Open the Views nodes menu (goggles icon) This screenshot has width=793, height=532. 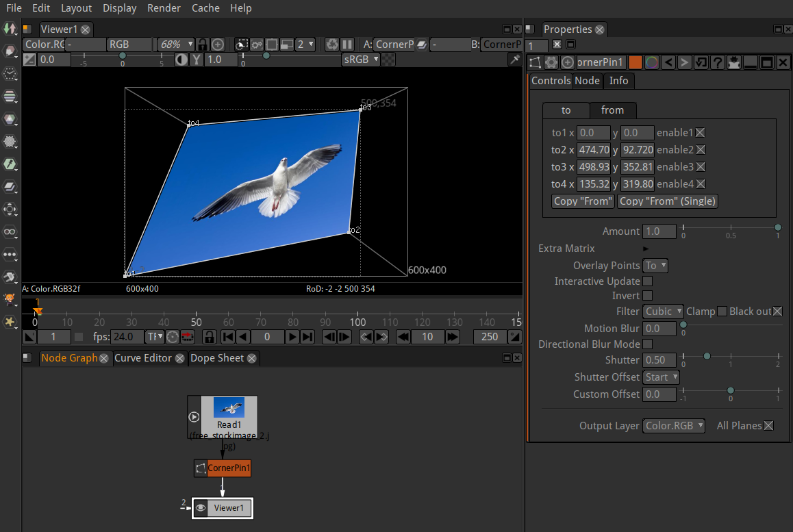click(x=10, y=232)
